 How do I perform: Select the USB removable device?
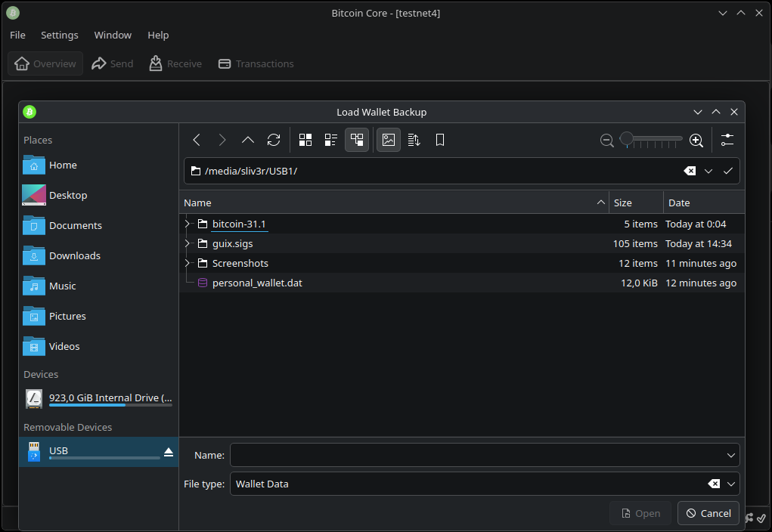pos(98,452)
